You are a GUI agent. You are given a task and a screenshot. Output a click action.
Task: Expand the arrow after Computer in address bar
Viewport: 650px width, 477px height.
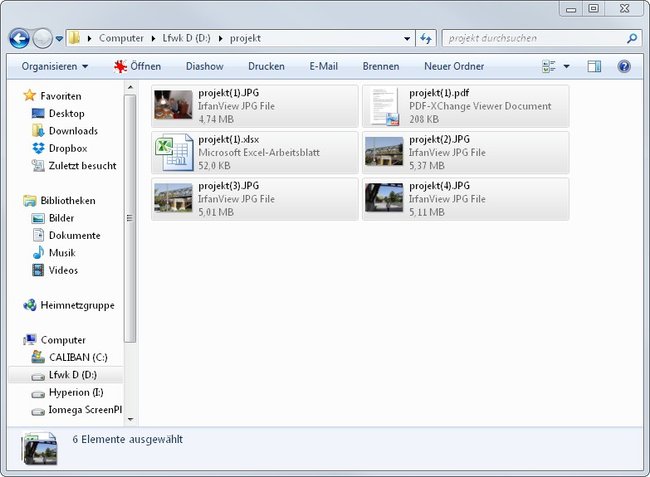[x=153, y=39]
